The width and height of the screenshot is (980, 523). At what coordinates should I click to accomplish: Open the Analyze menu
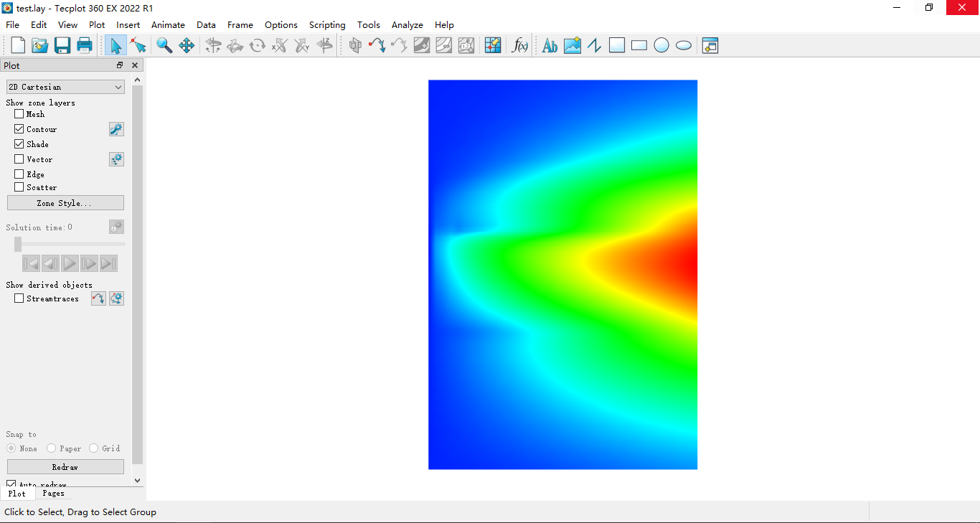pyautogui.click(x=407, y=24)
